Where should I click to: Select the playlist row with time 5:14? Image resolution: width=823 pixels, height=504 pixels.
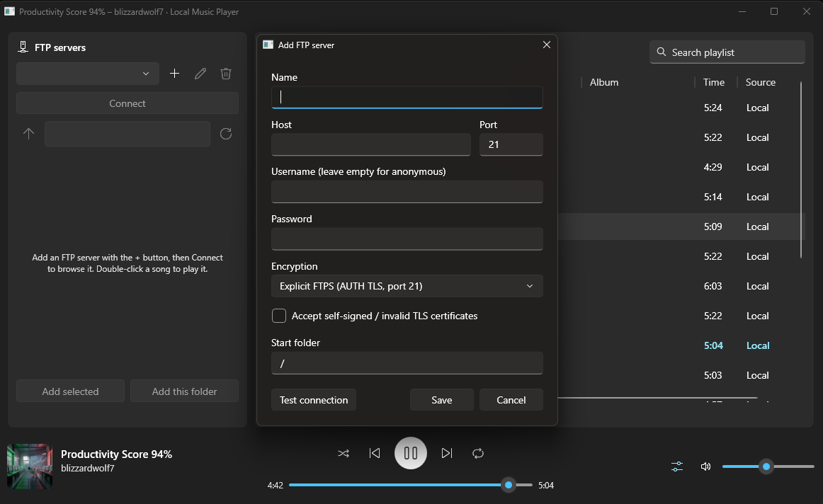(x=680, y=197)
